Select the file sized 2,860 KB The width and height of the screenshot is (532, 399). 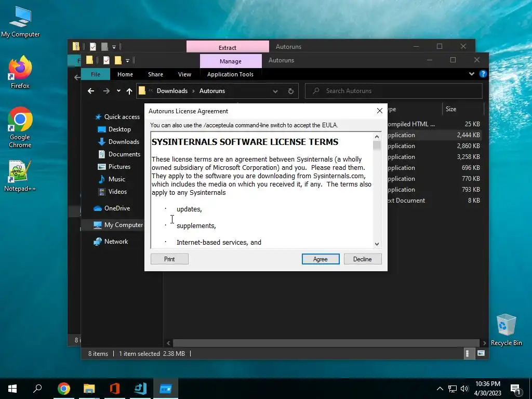(435, 146)
